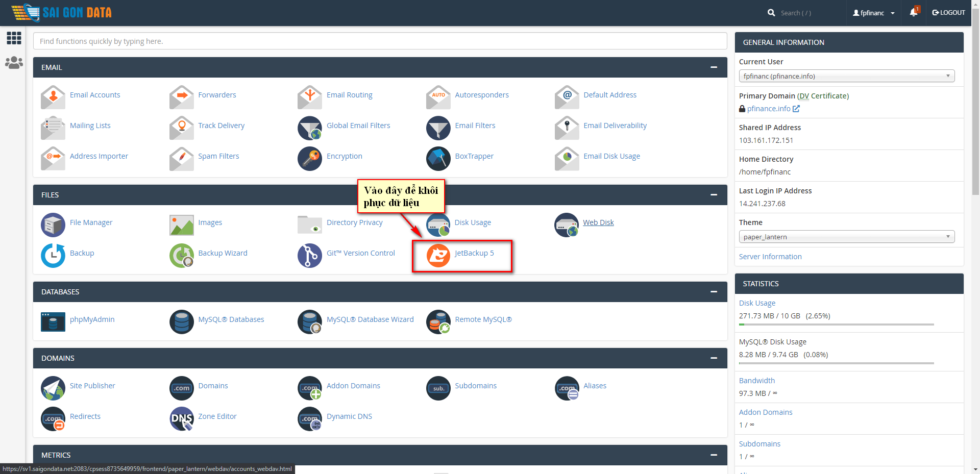Open the pfinance.info primary domain link
980x474 pixels.
(769, 109)
